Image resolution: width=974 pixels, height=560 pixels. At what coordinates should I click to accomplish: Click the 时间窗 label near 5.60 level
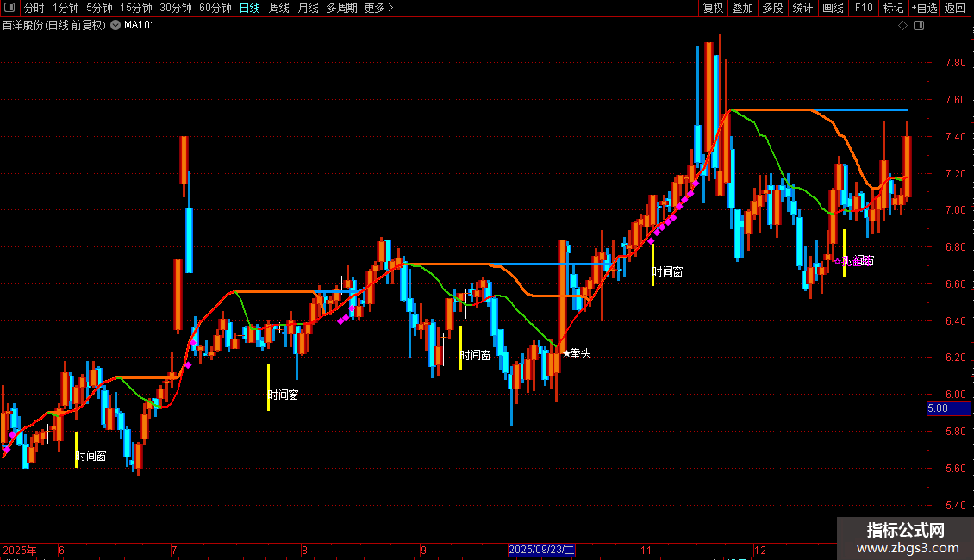(x=91, y=457)
